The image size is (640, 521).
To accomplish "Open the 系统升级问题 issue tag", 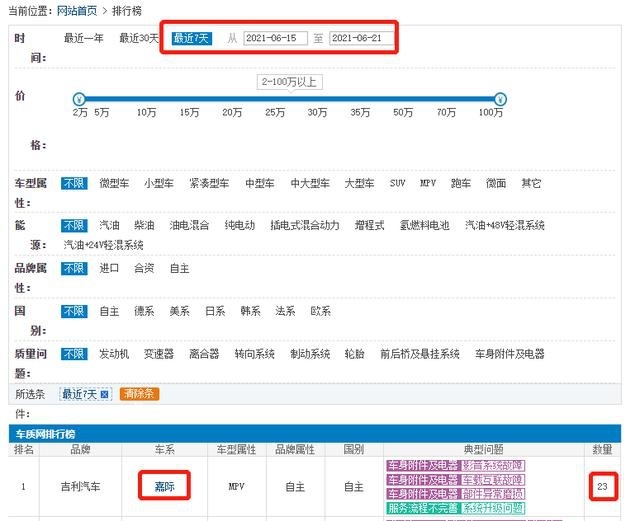I will pyautogui.click(x=492, y=508).
